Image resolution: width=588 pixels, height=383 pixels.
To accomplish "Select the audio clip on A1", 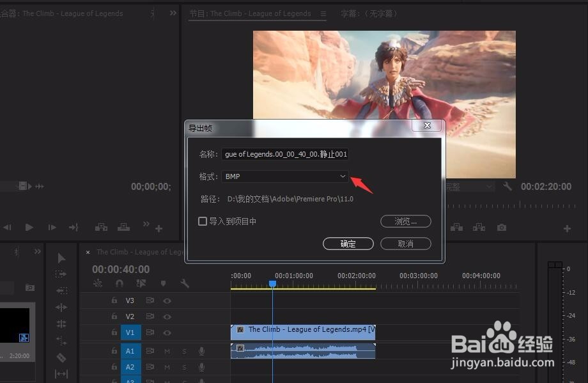I will 303,351.
